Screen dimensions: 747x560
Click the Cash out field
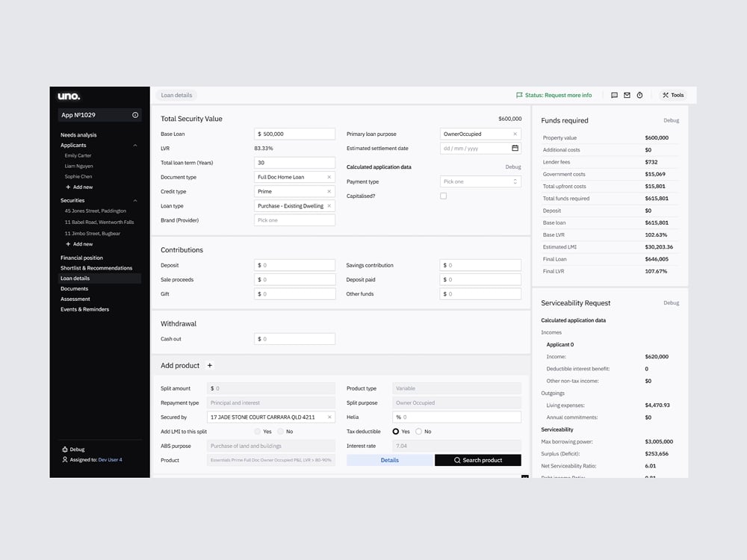(x=294, y=339)
